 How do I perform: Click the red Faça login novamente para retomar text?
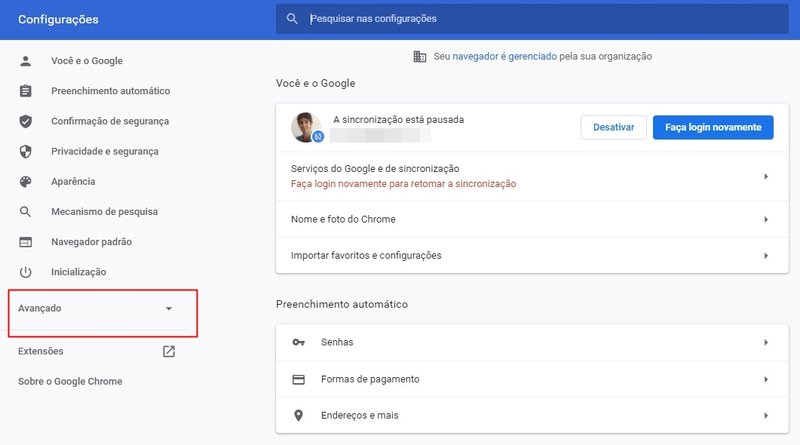[x=404, y=184]
